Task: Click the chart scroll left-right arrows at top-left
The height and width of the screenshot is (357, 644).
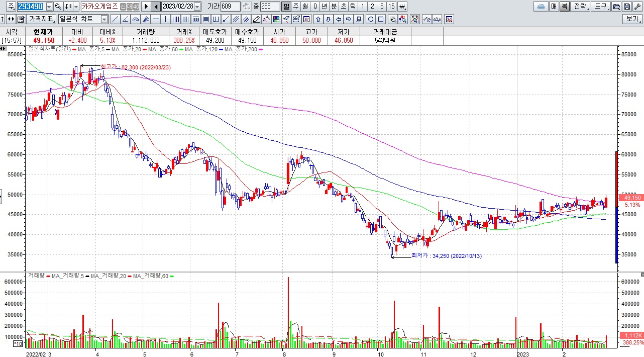Action: (x=3, y=49)
